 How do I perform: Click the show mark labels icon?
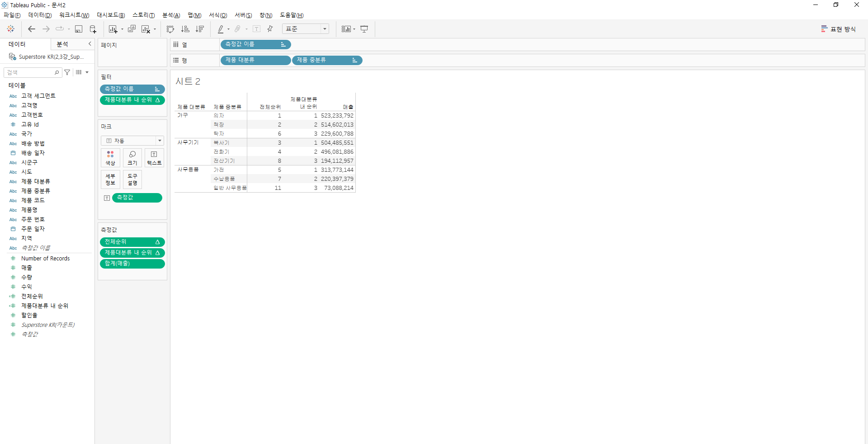tap(256, 29)
